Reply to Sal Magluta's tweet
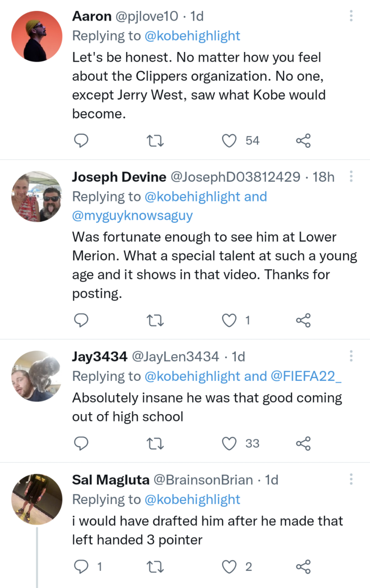Viewport: 370px width, 588px height. click(81, 567)
